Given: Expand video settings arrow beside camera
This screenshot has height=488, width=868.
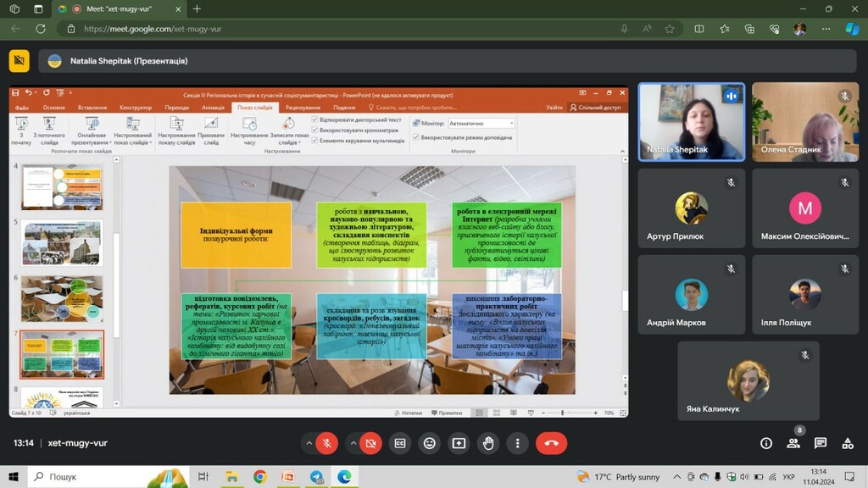Looking at the screenshot, I should click(x=352, y=442).
